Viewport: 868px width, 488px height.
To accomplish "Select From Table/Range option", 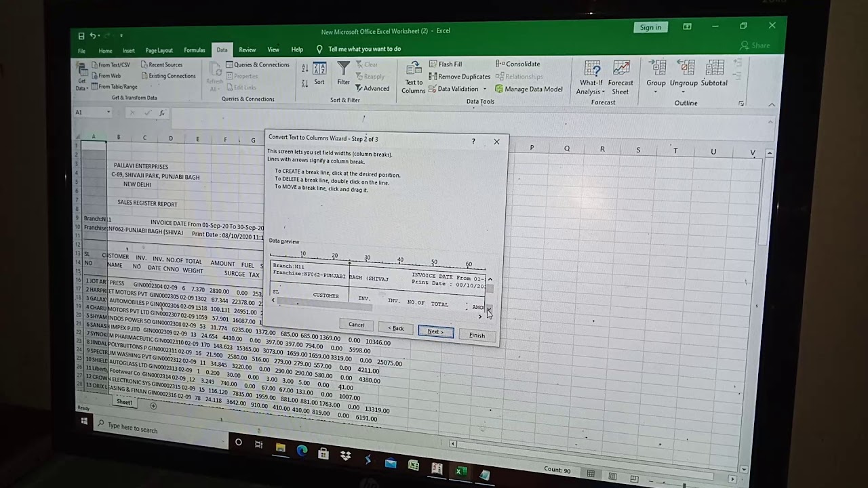I will tap(113, 87).
